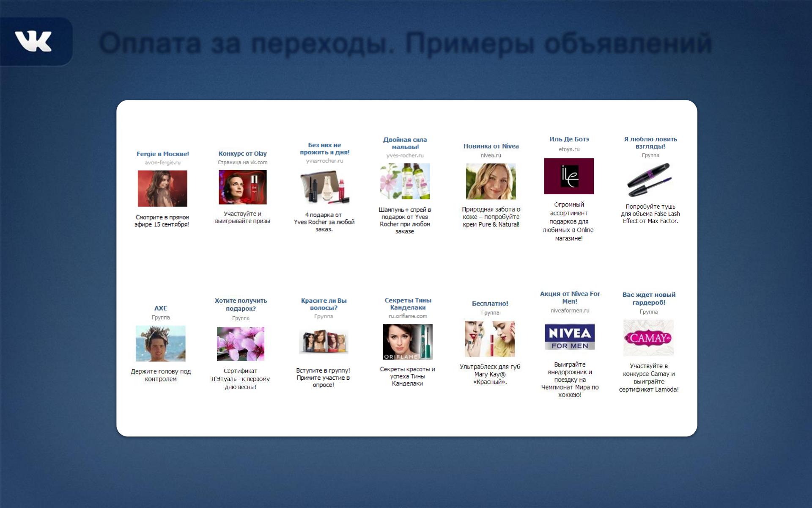
Task: Click the Ile de Beaute logo image
Action: coord(569,176)
